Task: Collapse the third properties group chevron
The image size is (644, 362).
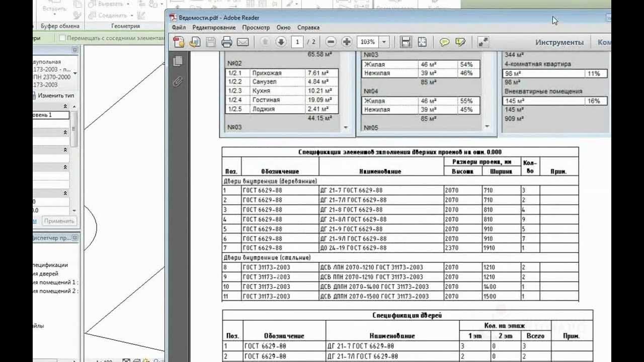Action: [65, 150]
